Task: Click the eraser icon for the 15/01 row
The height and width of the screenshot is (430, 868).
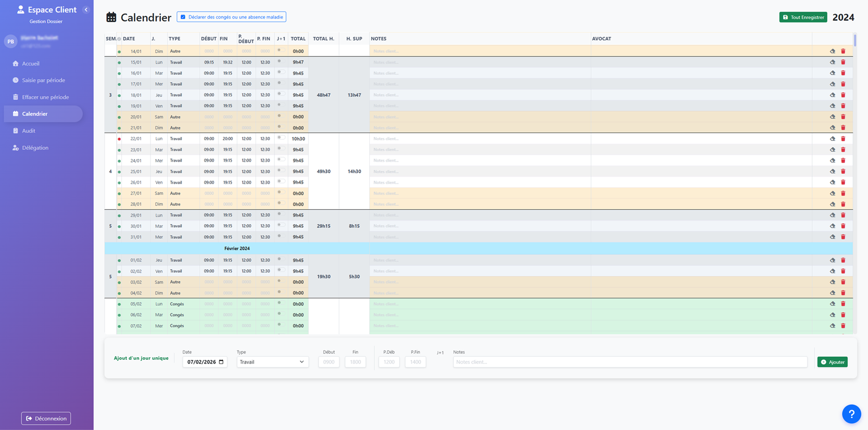Action: click(832, 62)
